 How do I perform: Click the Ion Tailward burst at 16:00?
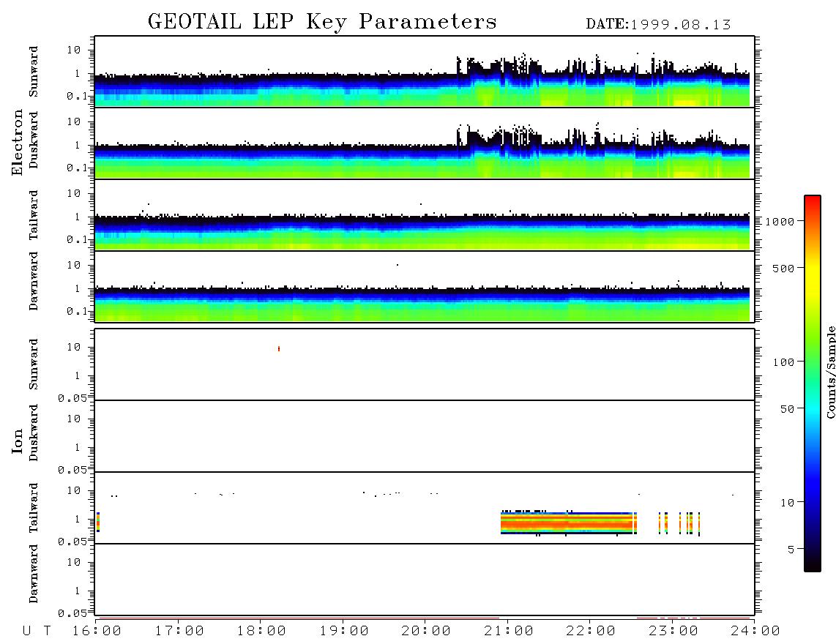(98, 522)
